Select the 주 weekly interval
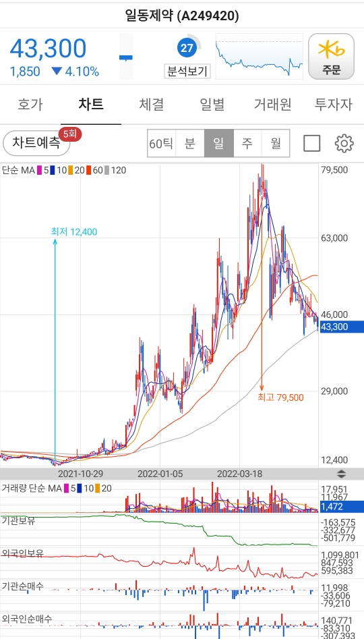This screenshot has height=639, width=364. pyautogui.click(x=247, y=144)
